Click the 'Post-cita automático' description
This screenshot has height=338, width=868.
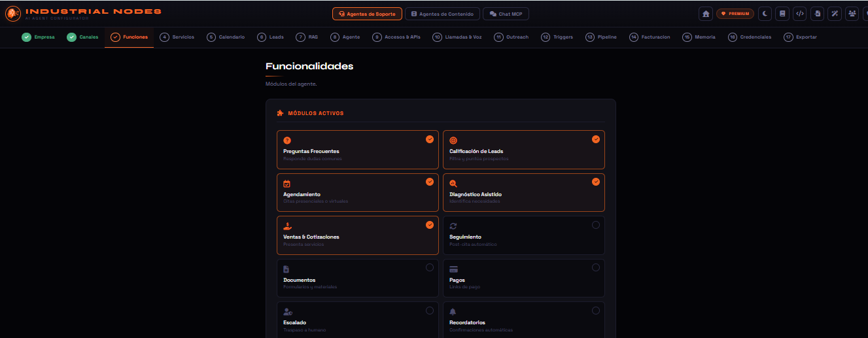pos(473,244)
